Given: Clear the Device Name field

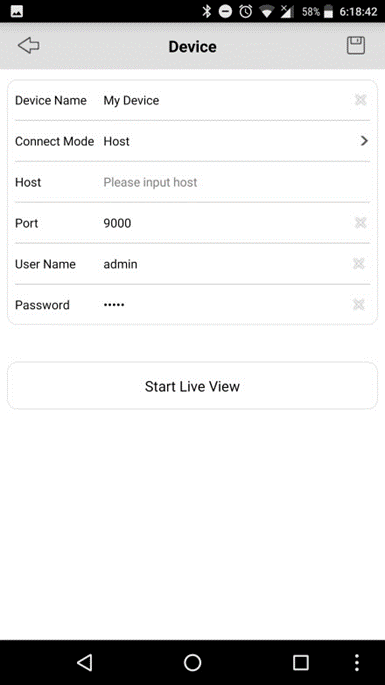Looking at the screenshot, I should coord(360,100).
